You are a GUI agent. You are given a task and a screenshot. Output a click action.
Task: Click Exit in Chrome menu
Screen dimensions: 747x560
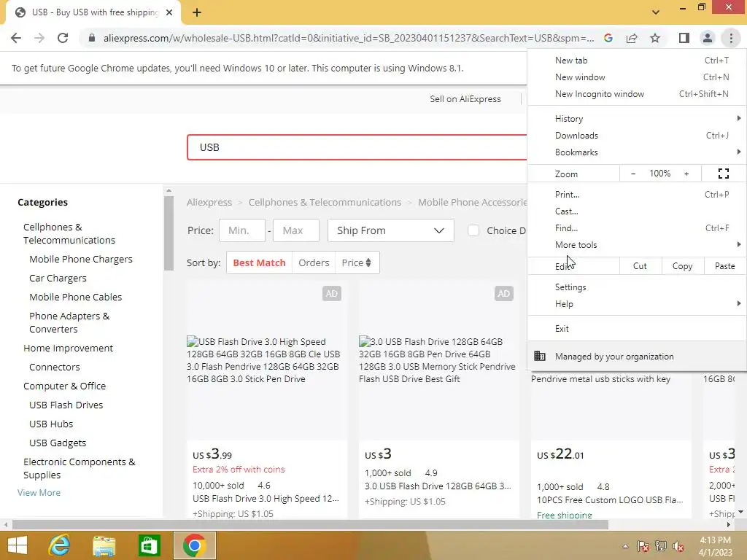click(636, 329)
